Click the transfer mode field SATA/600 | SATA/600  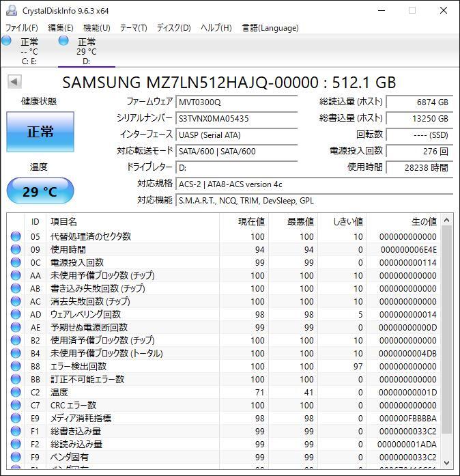[x=236, y=151]
